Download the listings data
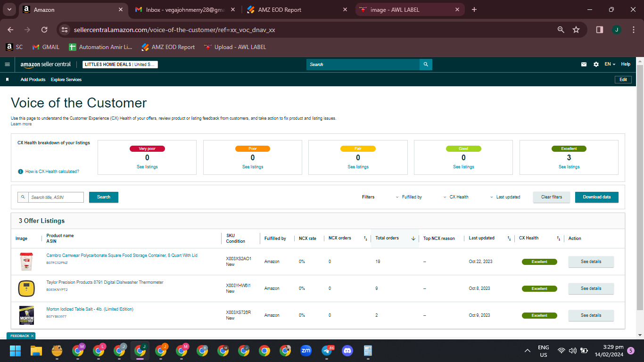Screen dimensions: 644x362 pyautogui.click(x=597, y=197)
